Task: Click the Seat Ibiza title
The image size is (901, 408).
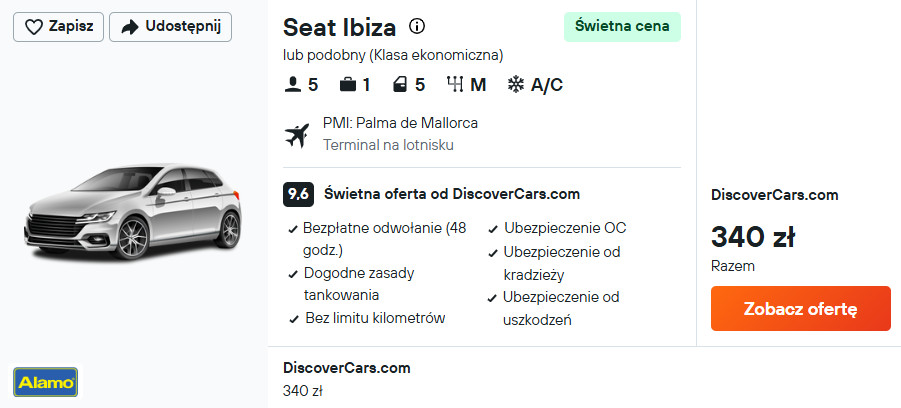Action: coord(339,27)
